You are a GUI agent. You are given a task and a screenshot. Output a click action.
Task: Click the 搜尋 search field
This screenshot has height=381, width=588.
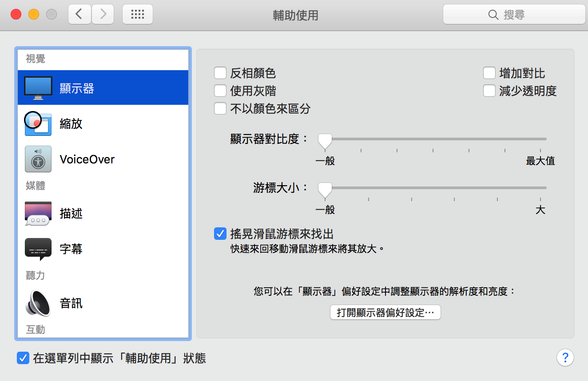(x=514, y=15)
